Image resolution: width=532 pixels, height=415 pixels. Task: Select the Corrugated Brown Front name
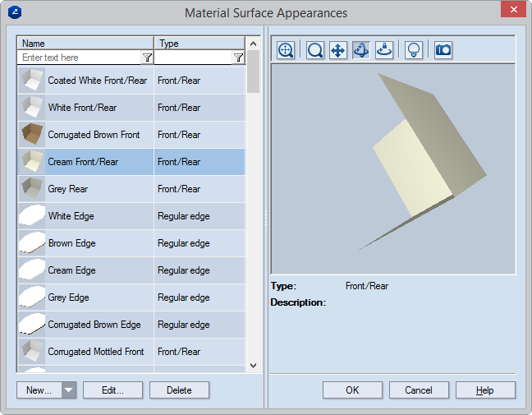click(x=94, y=135)
